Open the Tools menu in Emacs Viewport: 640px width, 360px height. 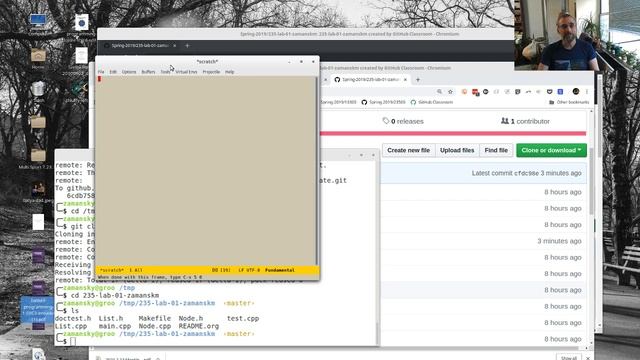pyautogui.click(x=165, y=72)
